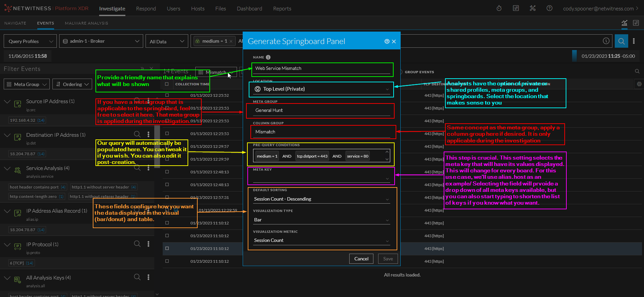Open the Visualization Type dropdown
This screenshot has width=644, height=297.
(322, 220)
